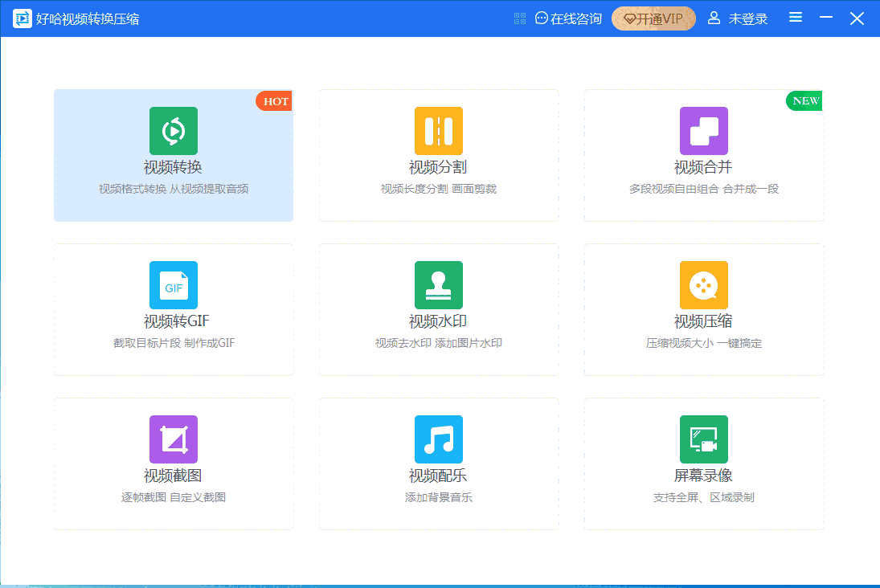
Task: Open the Video Convert (视频转换) icon
Action: [x=173, y=131]
